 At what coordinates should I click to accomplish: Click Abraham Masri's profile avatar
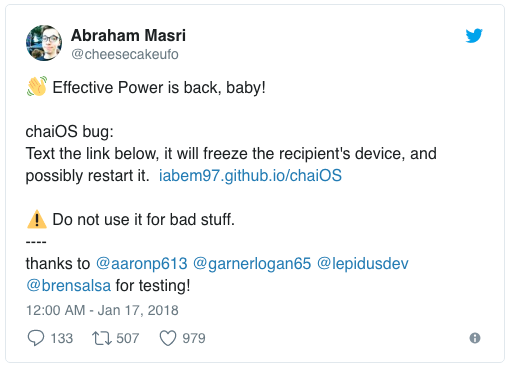coord(44,43)
